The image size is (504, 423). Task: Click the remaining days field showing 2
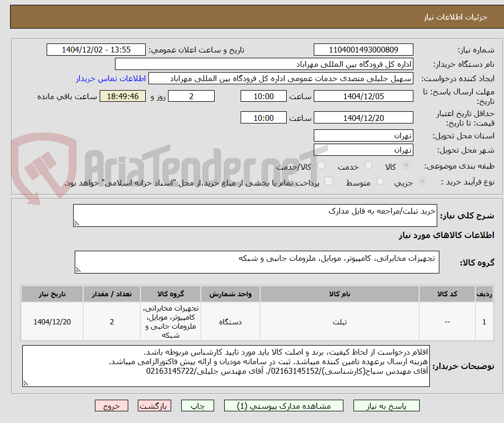coord(191,96)
